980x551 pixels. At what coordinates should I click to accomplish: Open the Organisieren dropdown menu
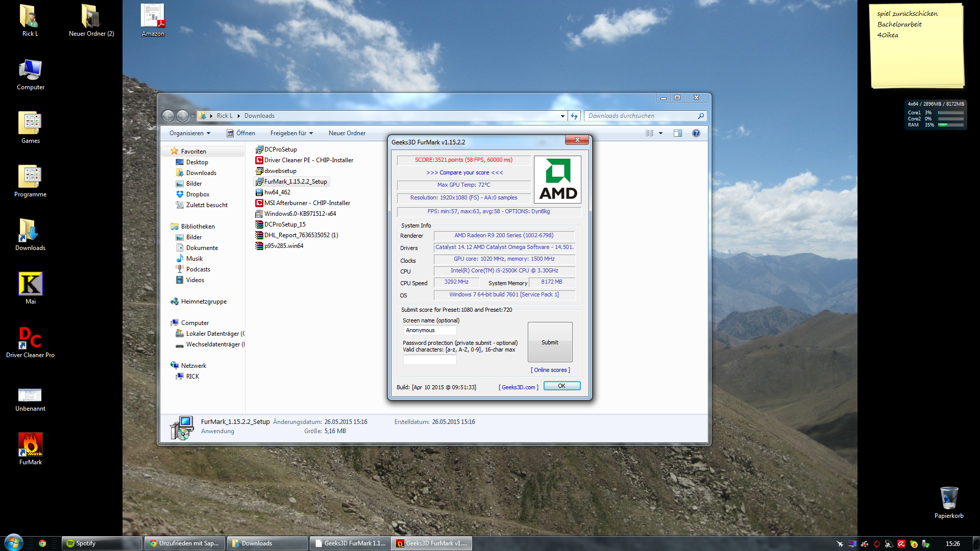(x=190, y=133)
